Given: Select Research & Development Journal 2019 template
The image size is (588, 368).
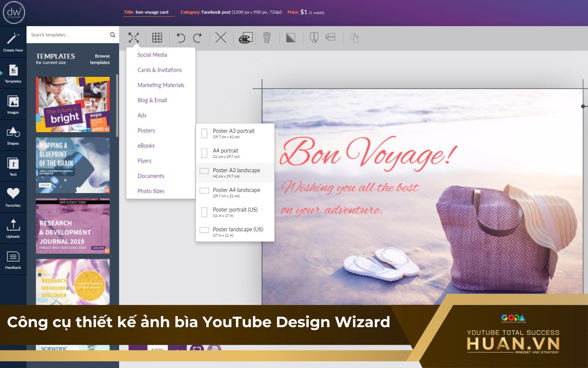Looking at the screenshot, I should pos(73,226).
